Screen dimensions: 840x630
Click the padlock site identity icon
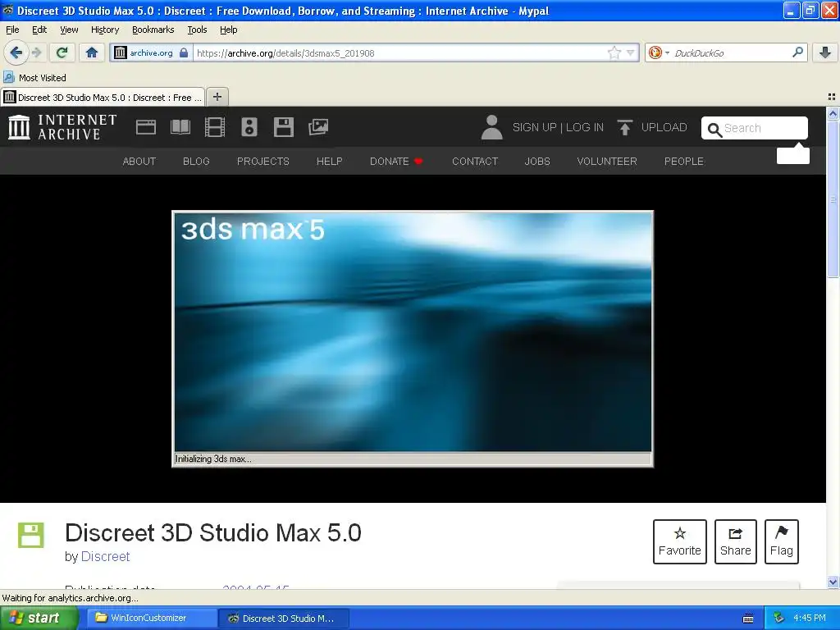[184, 52]
